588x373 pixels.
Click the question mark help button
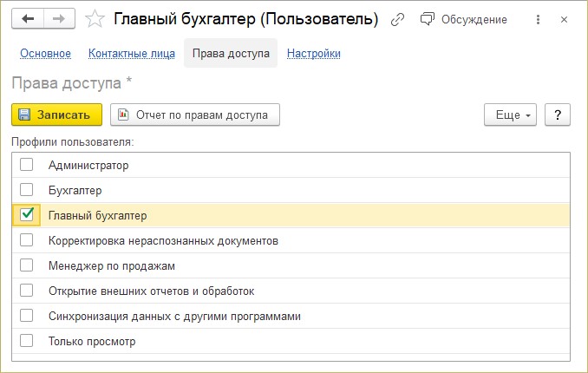point(558,115)
